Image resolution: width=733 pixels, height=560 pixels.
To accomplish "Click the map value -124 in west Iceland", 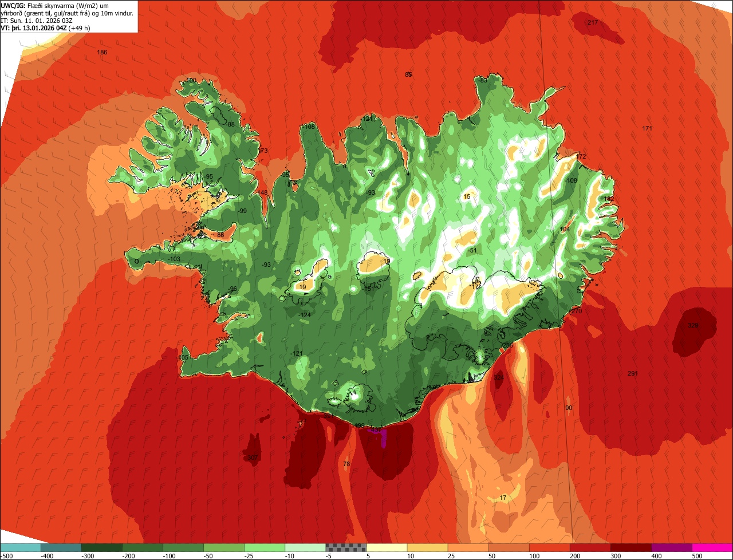I will [305, 315].
